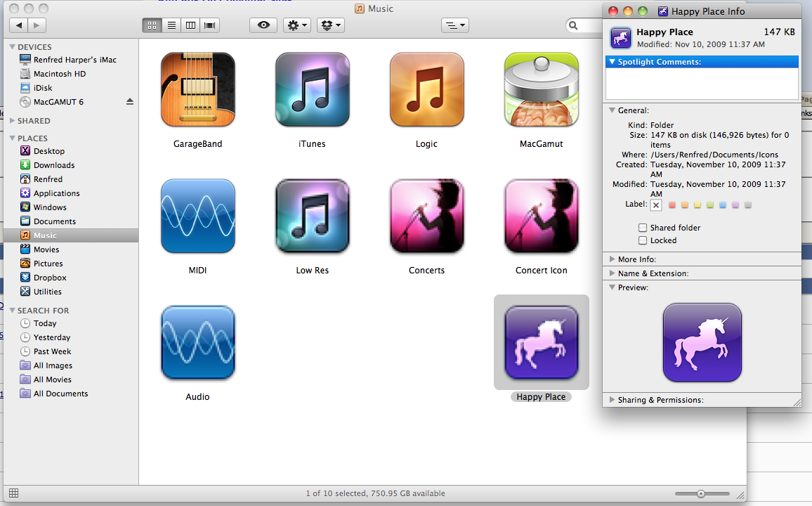Expand the Sharing & Permissions section
The image size is (812, 506).
pos(612,400)
